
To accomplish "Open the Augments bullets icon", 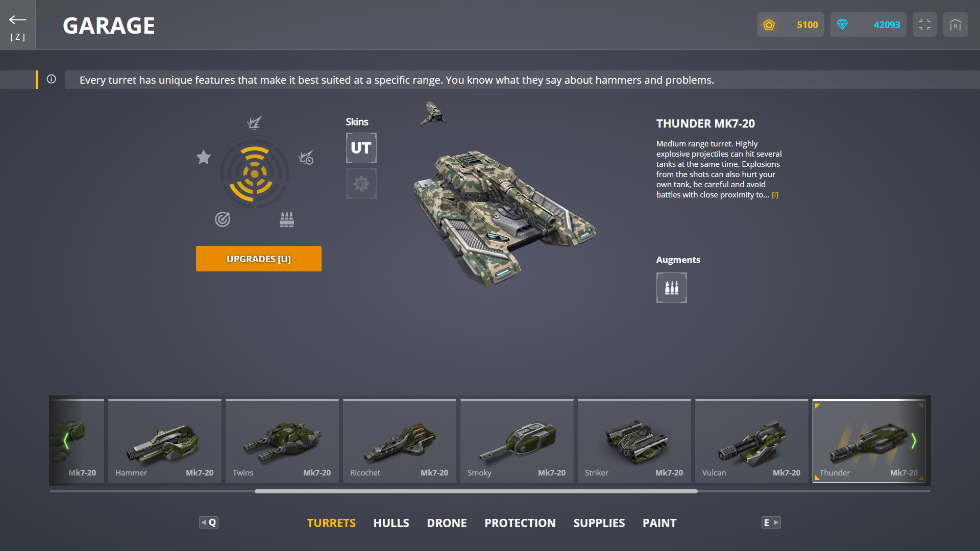I will click(x=671, y=287).
